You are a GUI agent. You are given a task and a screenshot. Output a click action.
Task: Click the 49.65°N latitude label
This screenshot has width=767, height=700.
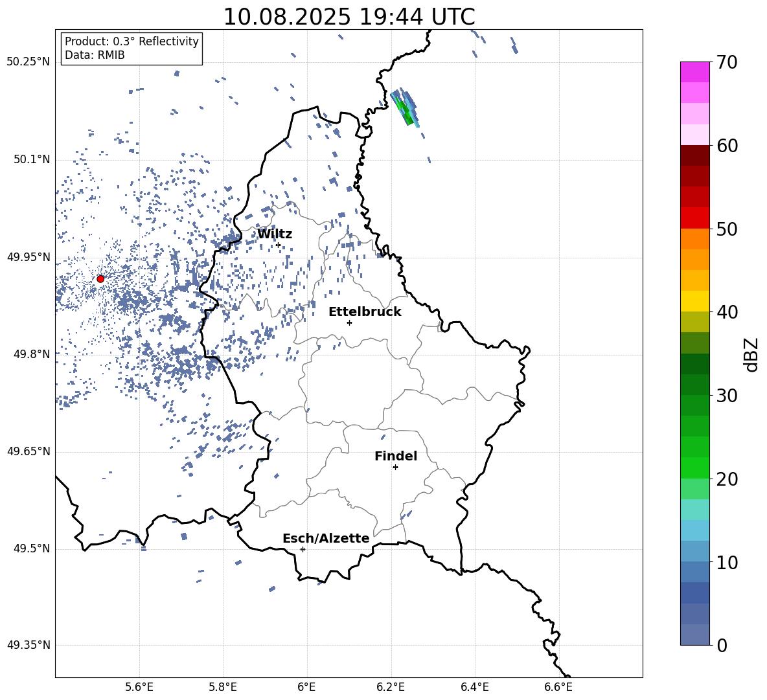(29, 451)
